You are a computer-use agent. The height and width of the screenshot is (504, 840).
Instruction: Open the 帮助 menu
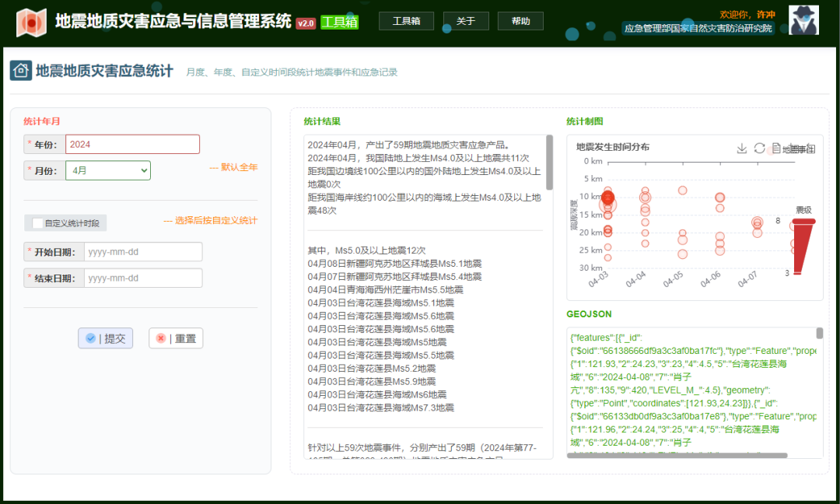pos(520,21)
